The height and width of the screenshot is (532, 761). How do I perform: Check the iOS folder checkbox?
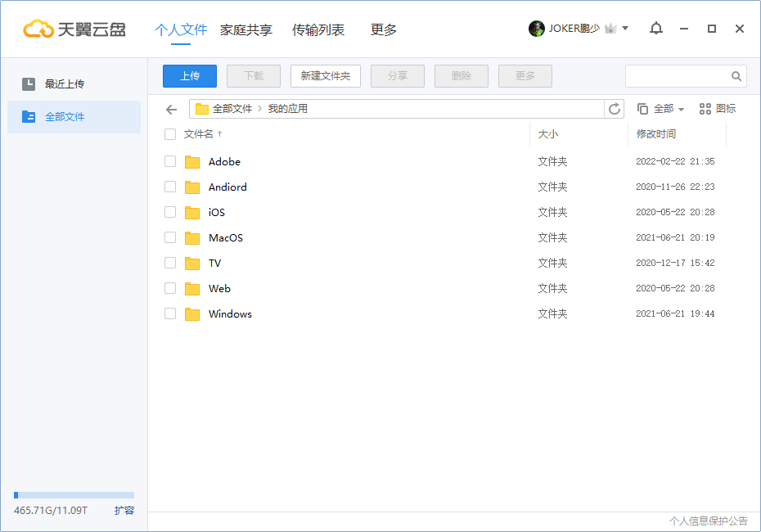pos(170,212)
